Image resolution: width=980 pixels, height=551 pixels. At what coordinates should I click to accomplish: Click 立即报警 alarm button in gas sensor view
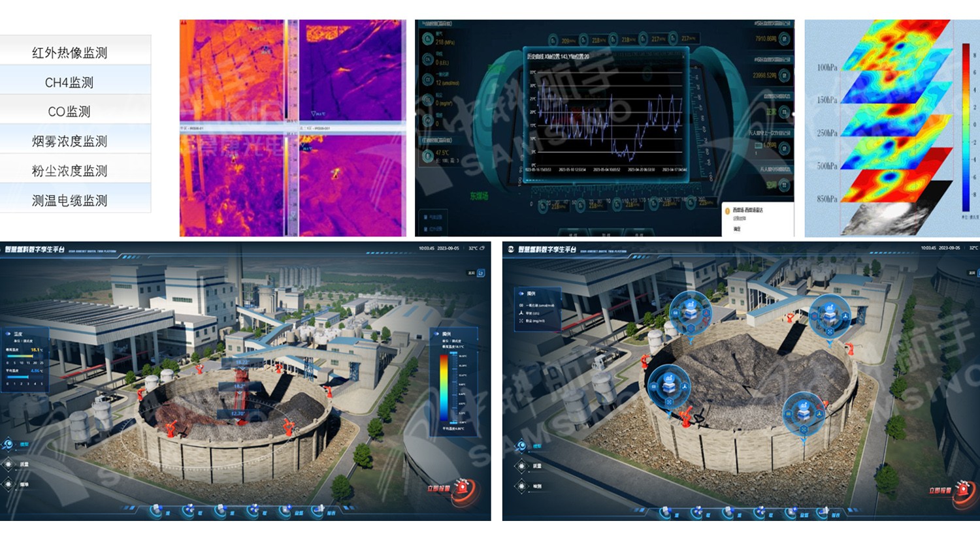(954, 493)
